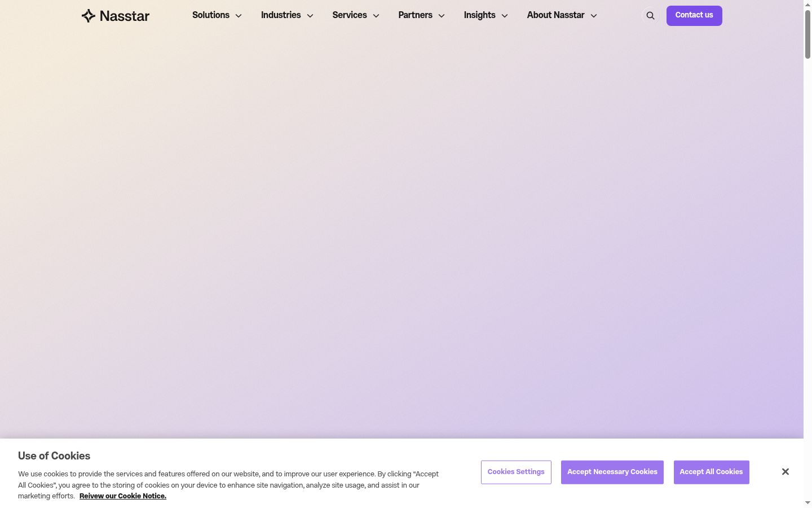This screenshot has height=508, width=812.
Task: Expand the Services chevron arrow
Action: pos(376,16)
